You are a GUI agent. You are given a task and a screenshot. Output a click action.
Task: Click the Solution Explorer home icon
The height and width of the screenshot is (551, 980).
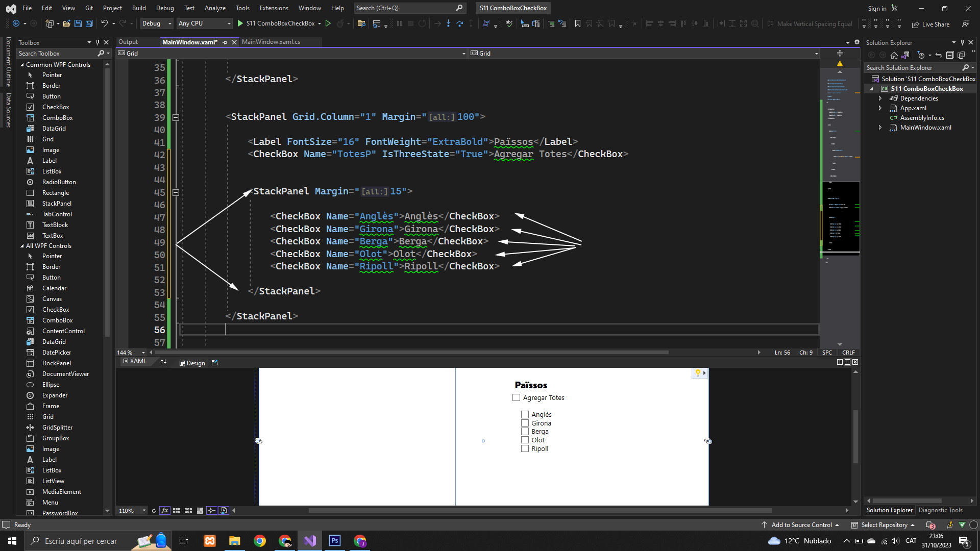(894, 55)
